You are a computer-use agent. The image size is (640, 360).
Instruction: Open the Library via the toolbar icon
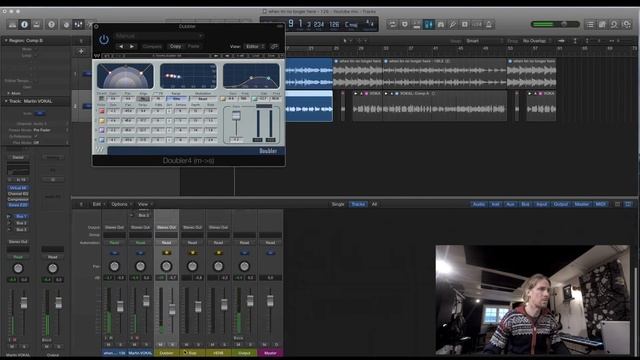click(13, 24)
